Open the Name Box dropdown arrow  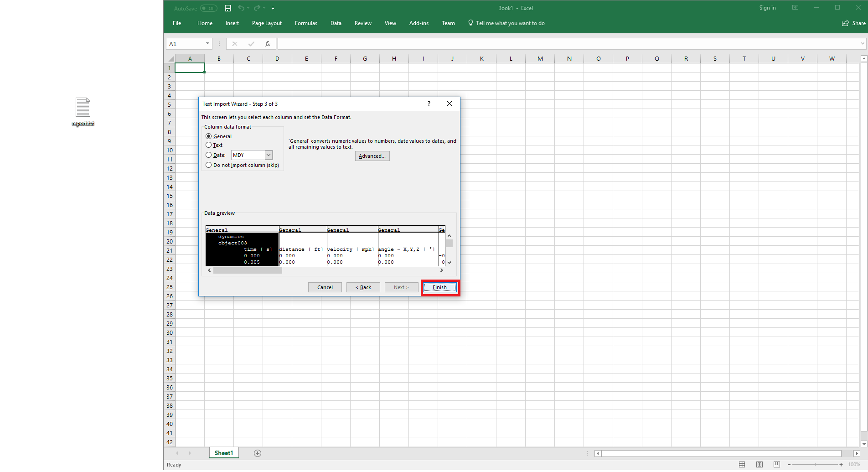coord(207,44)
